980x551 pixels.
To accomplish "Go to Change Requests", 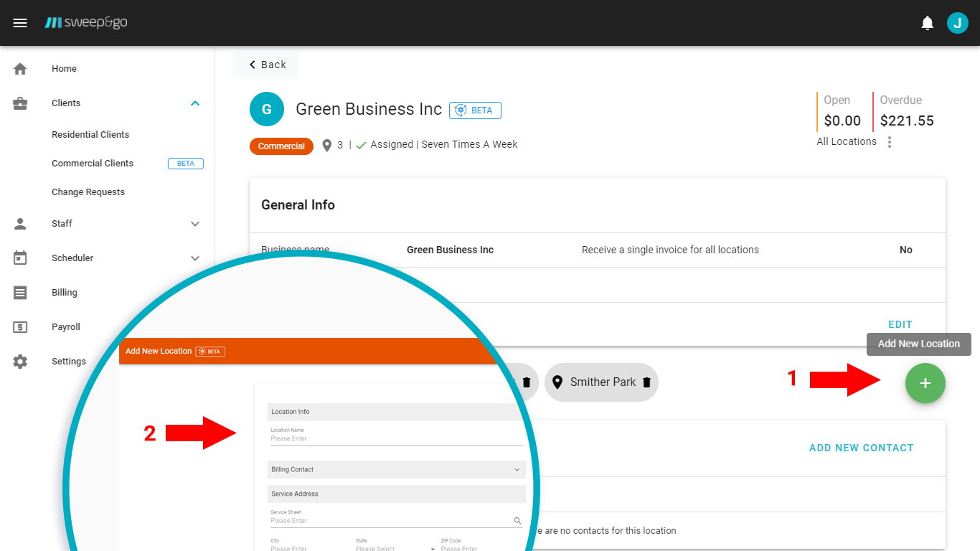I will coord(88,192).
